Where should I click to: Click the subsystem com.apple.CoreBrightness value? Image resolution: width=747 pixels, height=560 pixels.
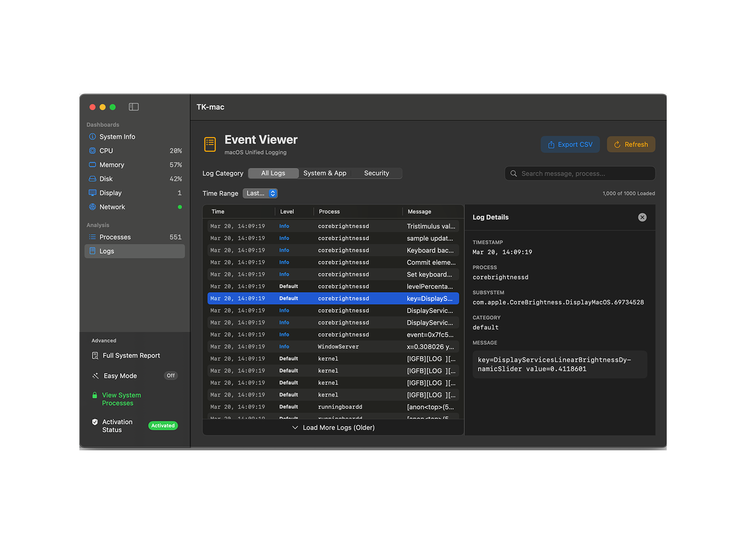558,302
